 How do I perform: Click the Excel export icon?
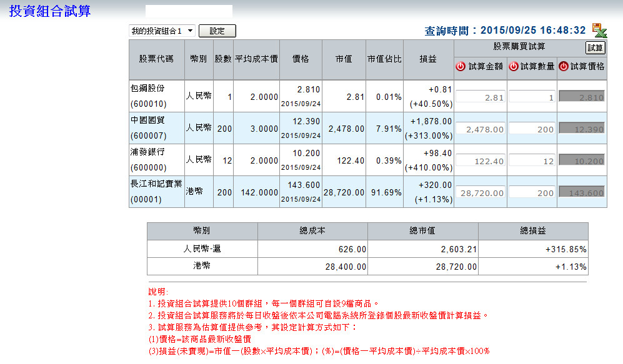599,30
